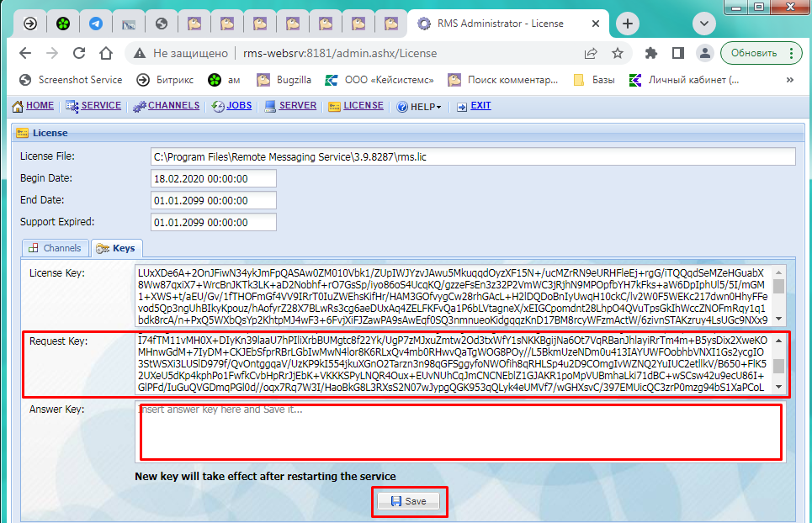Select the Keys tab
812x523 pixels.
[x=116, y=248]
